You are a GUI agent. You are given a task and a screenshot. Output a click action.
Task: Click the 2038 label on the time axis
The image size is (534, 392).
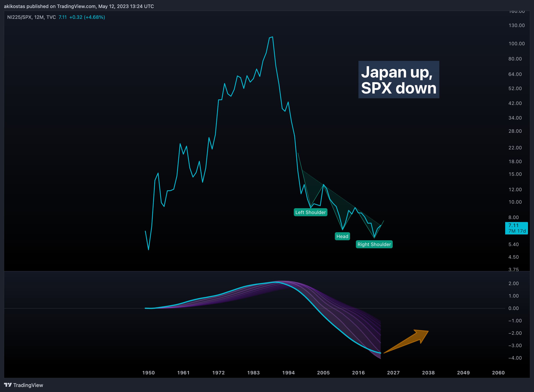point(429,373)
